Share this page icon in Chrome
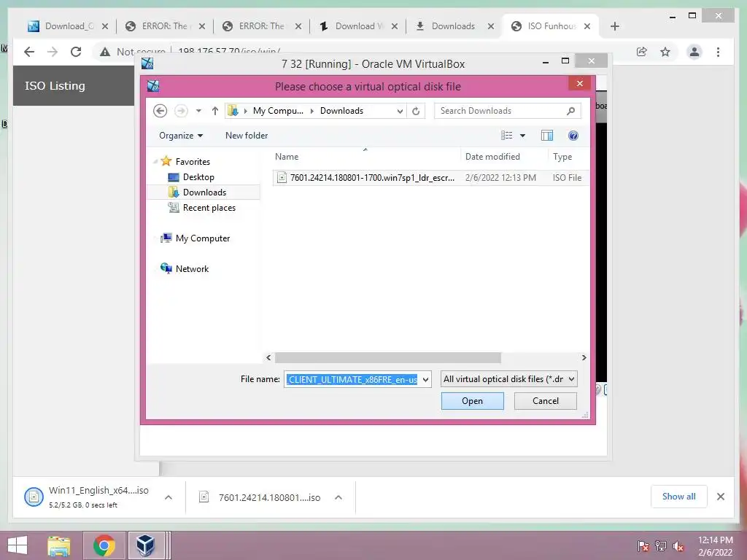Viewport: 747px width, 560px height. click(642, 52)
